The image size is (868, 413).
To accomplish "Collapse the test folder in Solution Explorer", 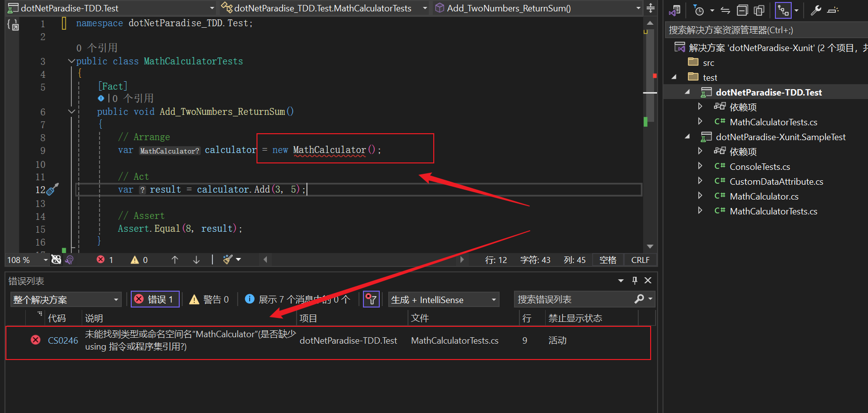I will pyautogui.click(x=674, y=77).
